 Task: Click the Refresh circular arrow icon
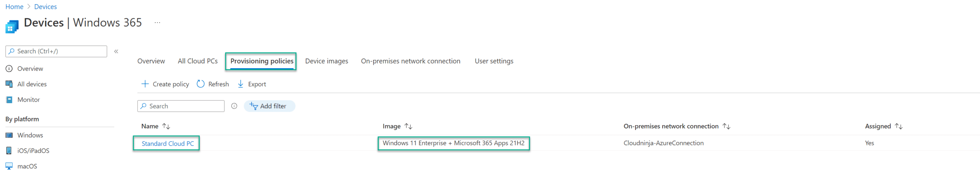[x=201, y=84]
